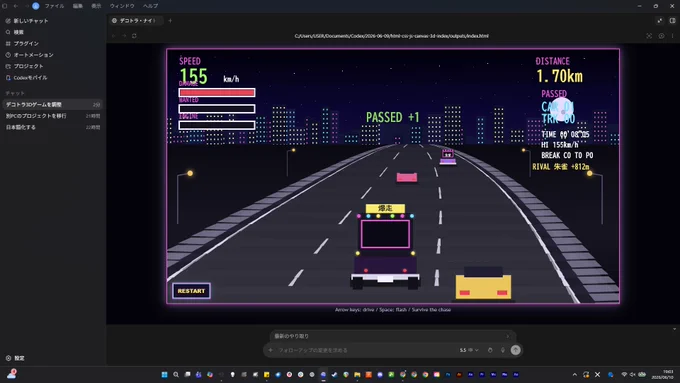Navigate back in the preview toolbar

114,36
